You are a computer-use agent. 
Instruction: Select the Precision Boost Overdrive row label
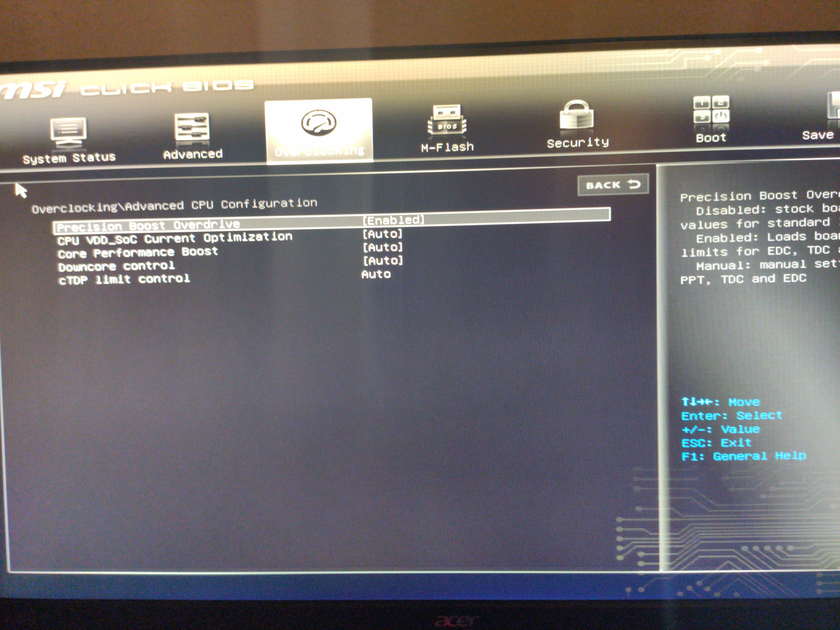tap(148, 226)
